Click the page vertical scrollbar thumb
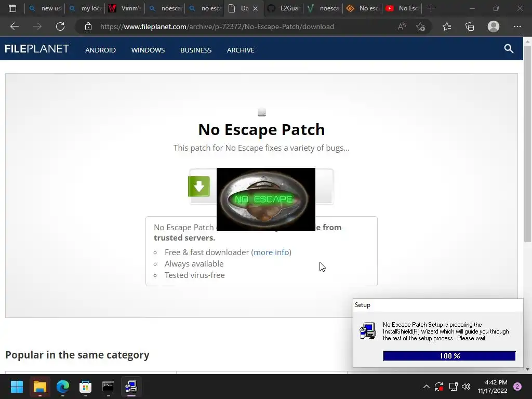The width and height of the screenshot is (532, 399). point(527,144)
